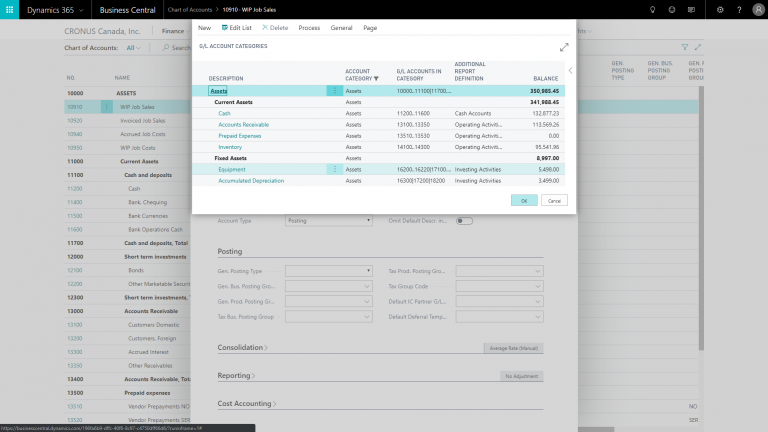Click Description column header
This screenshot has width=768, height=432.
click(x=226, y=78)
